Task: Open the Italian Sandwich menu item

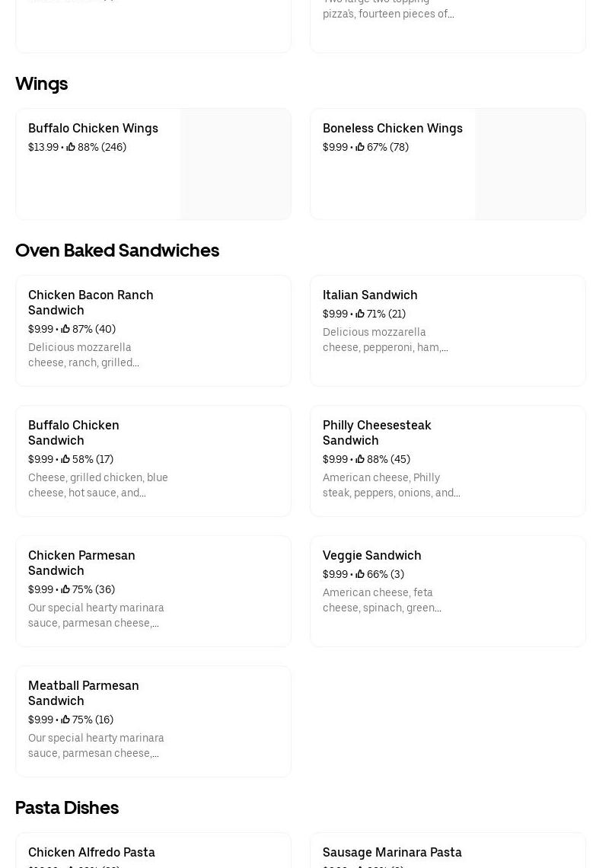Action: click(370, 295)
